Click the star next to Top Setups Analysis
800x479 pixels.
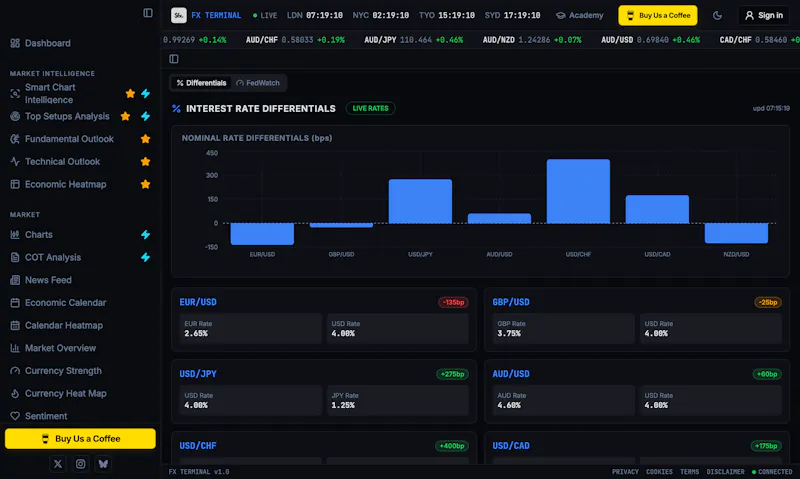[125, 116]
